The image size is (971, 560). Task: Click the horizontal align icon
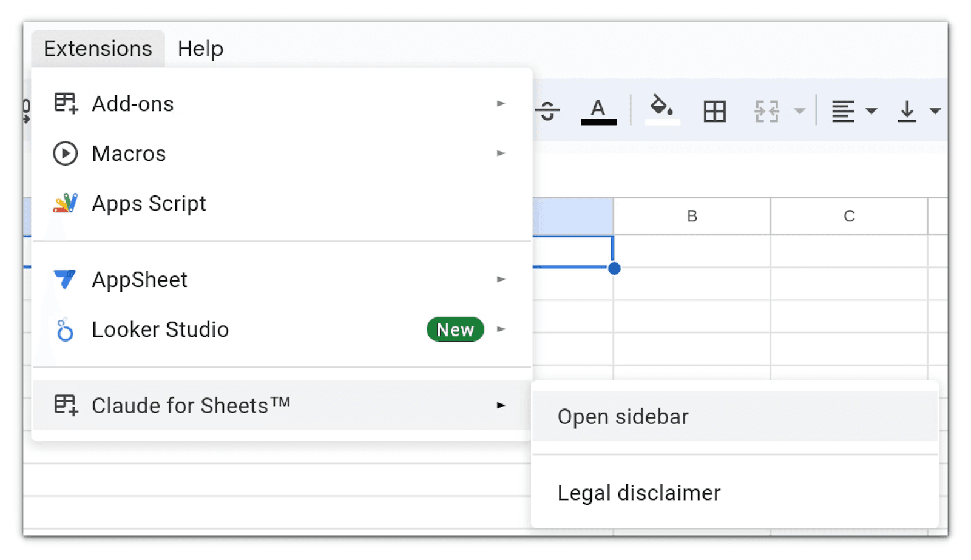[x=843, y=111]
